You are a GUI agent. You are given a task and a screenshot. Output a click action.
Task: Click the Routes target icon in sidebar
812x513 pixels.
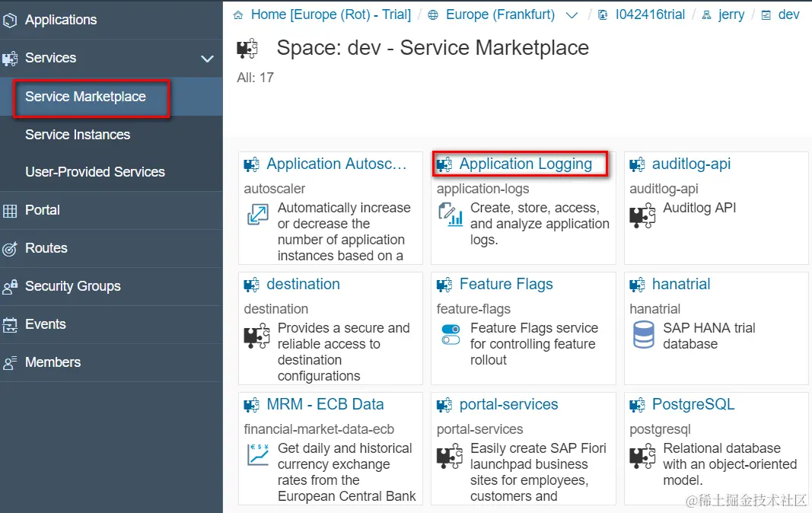pyautogui.click(x=9, y=249)
